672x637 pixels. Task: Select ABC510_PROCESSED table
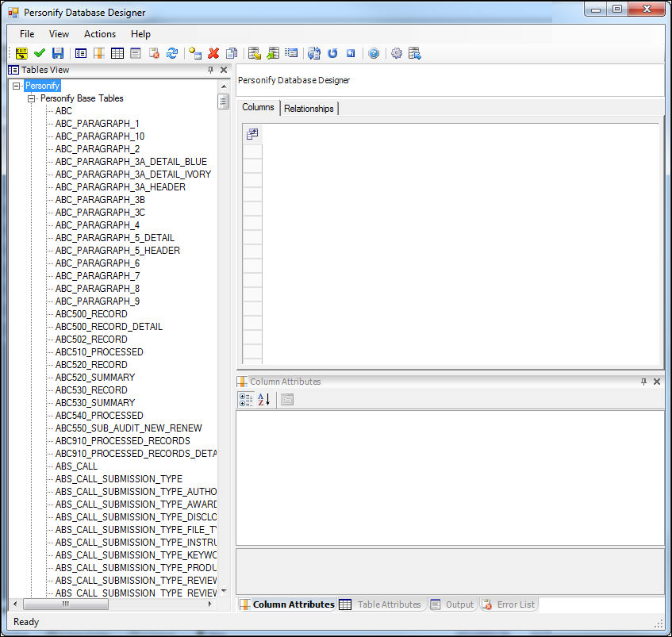pos(99,352)
